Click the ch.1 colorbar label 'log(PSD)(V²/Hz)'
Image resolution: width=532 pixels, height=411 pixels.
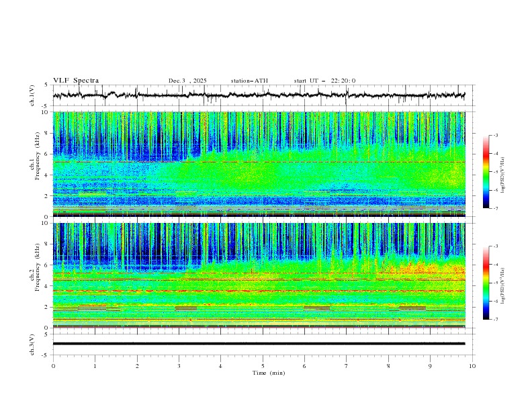pyautogui.click(x=502, y=175)
